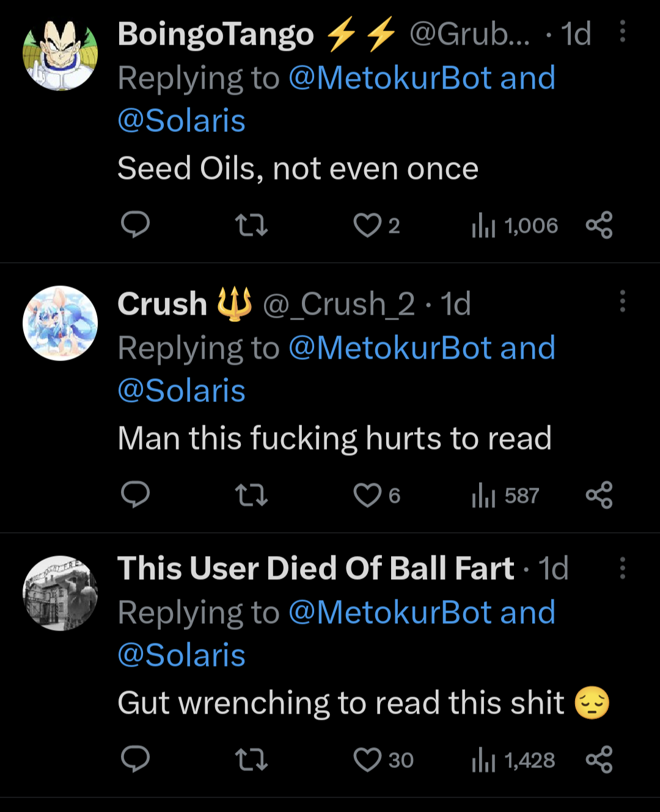Share the 'Gut wrenching' tweet
Image resolution: width=660 pixels, height=812 pixels.
point(599,759)
